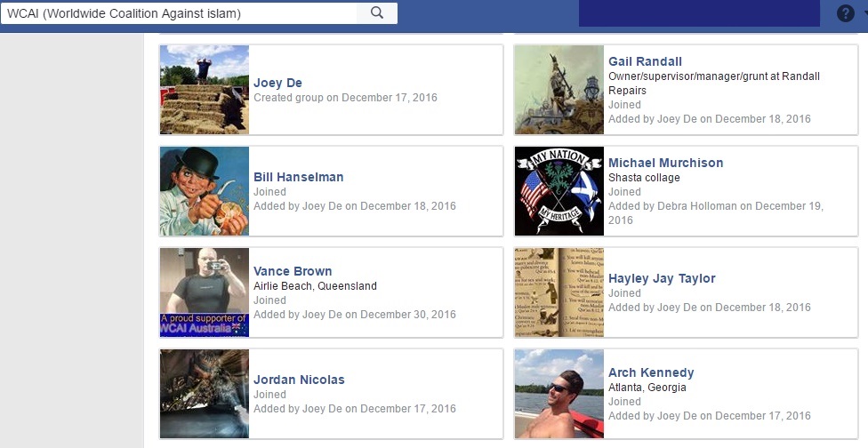Click Jordan Nicolas's 'Added by Joey De on December 17' line

(355, 408)
